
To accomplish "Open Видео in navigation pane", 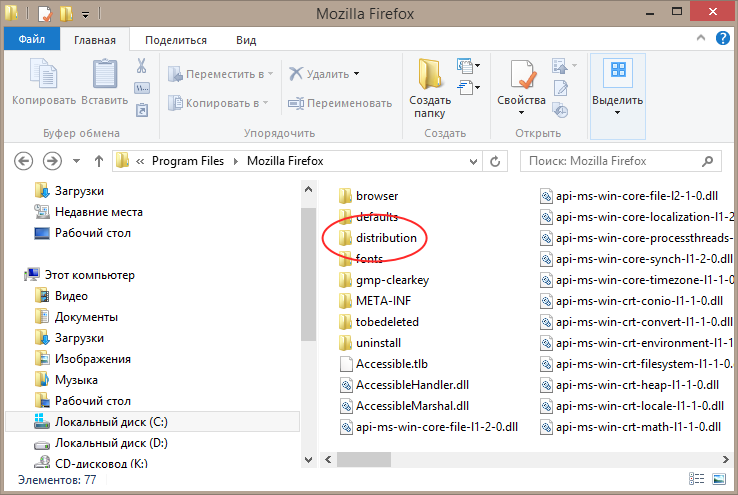I will (61, 296).
